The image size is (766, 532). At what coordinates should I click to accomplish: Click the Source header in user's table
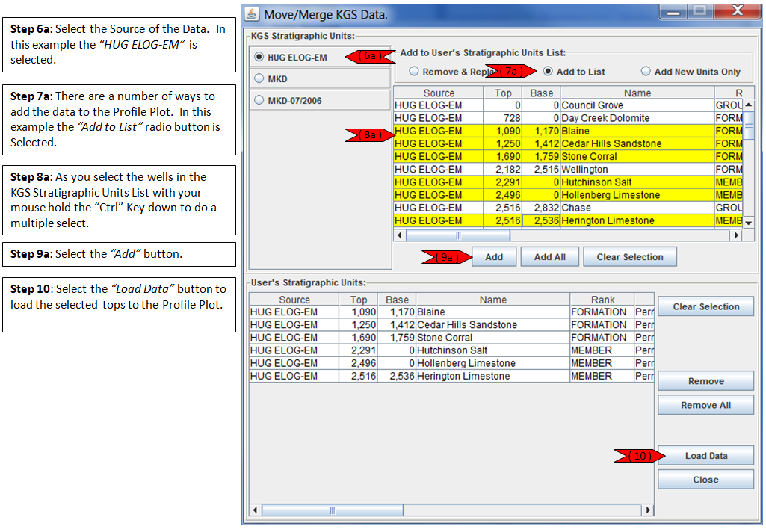(x=294, y=300)
